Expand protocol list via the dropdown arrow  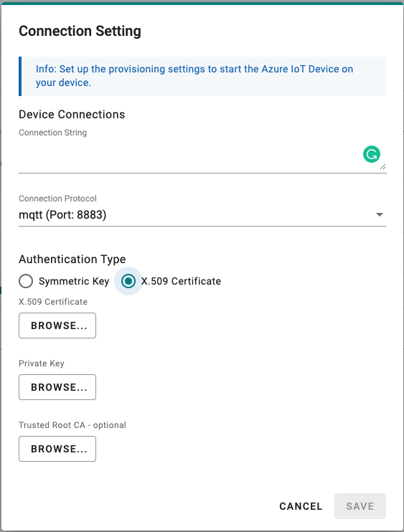tap(380, 215)
